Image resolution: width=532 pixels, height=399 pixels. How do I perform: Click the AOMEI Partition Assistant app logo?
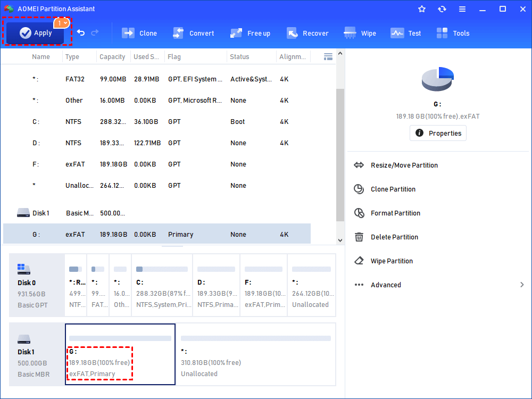(9, 9)
